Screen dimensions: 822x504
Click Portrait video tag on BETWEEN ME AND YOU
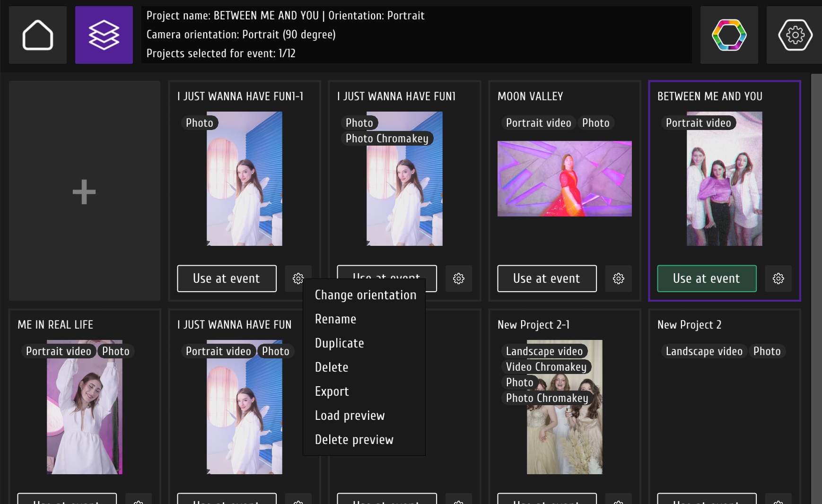[x=699, y=123]
